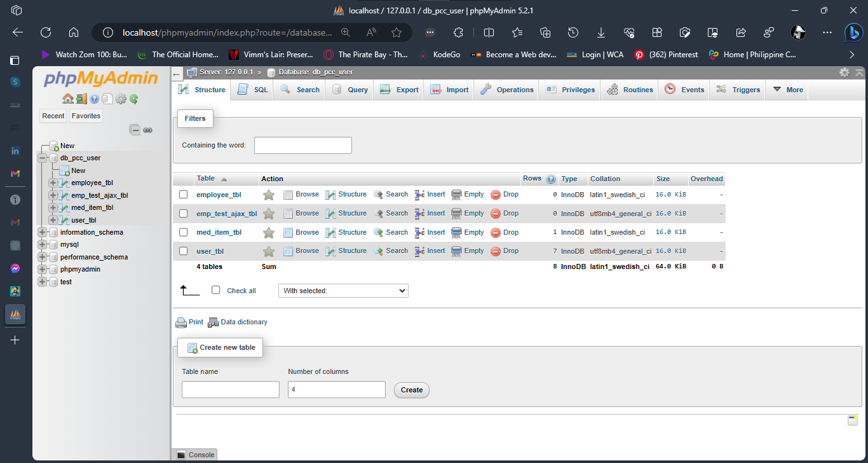Open the Triggers tab
This screenshot has width=868, height=463.
(738, 90)
